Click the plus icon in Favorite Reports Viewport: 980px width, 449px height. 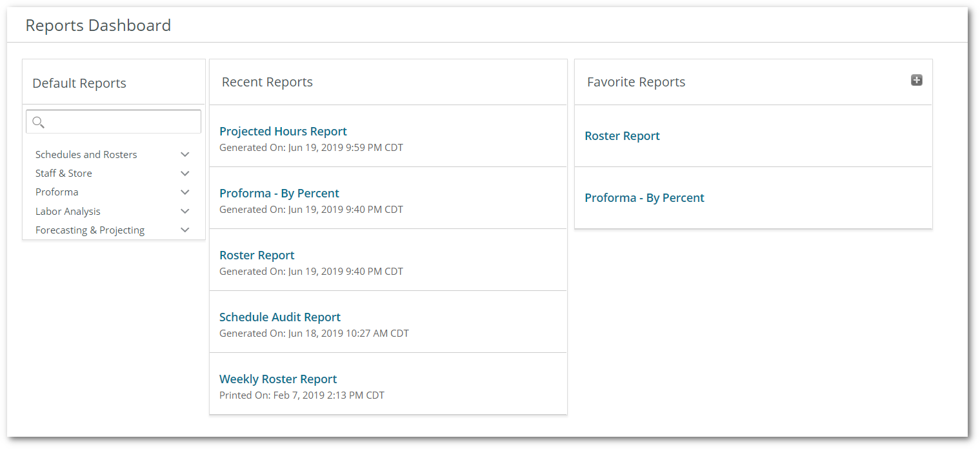pos(916,80)
